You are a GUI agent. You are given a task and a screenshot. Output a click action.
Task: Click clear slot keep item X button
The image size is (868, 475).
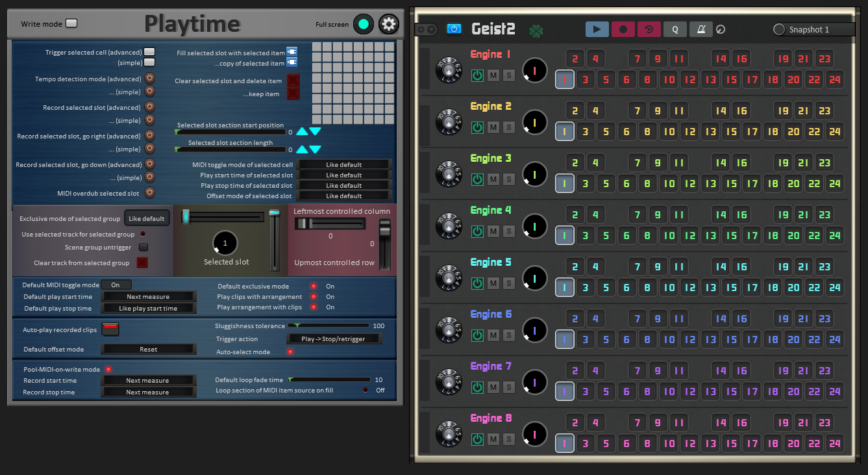[x=293, y=94]
